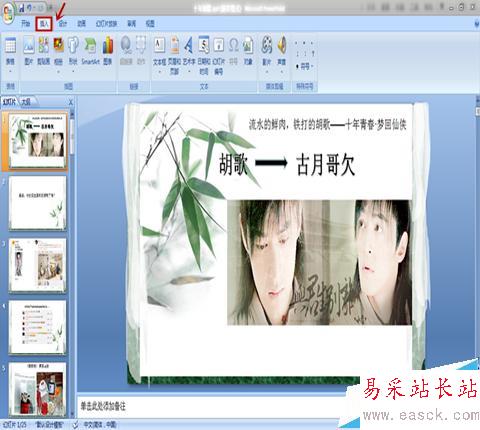Image resolution: width=480 pixels, height=430 pixels.
Task: Click the 默认设计模板 theme name in status bar
Action: click(49, 425)
